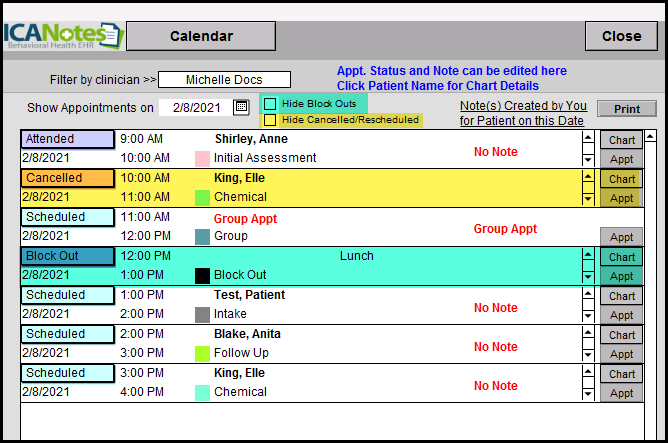The width and height of the screenshot is (668, 443).
Task: Open the Calendar tab
Action: tap(201, 36)
